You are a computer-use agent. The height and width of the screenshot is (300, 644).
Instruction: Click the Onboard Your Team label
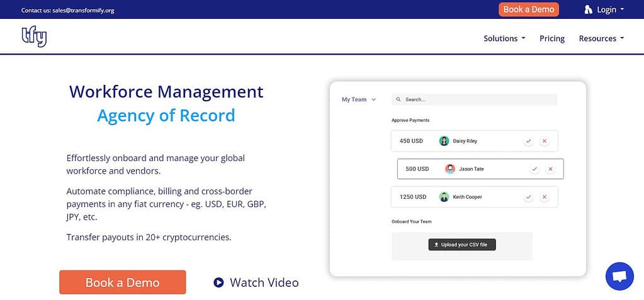(412, 221)
